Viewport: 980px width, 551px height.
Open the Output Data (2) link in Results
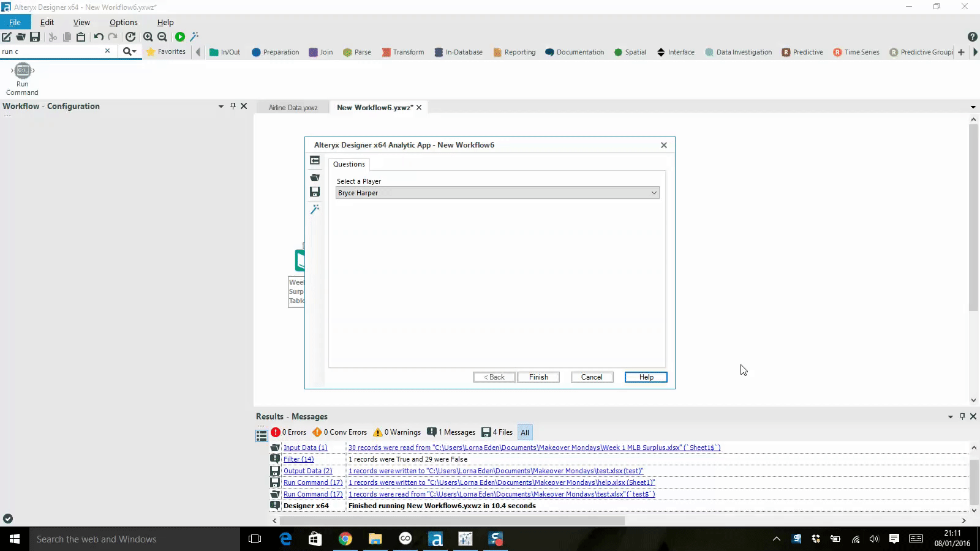(x=307, y=471)
